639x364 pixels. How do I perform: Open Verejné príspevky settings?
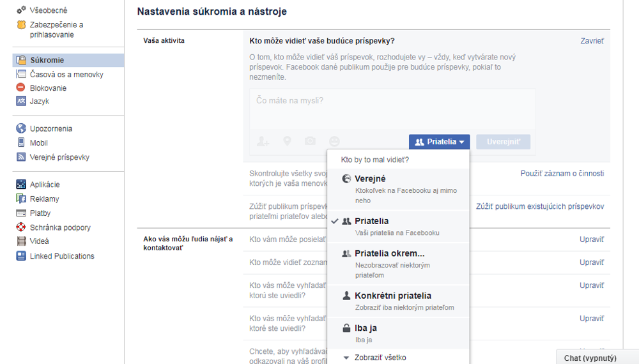point(59,157)
